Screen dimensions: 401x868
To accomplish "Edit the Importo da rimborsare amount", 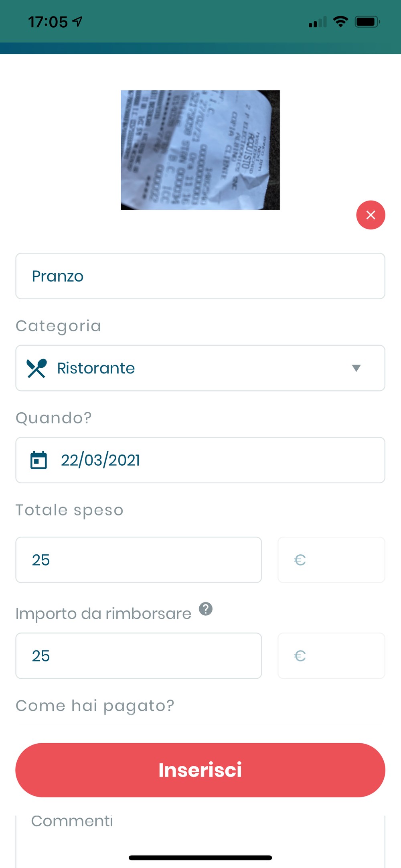I will [x=139, y=656].
